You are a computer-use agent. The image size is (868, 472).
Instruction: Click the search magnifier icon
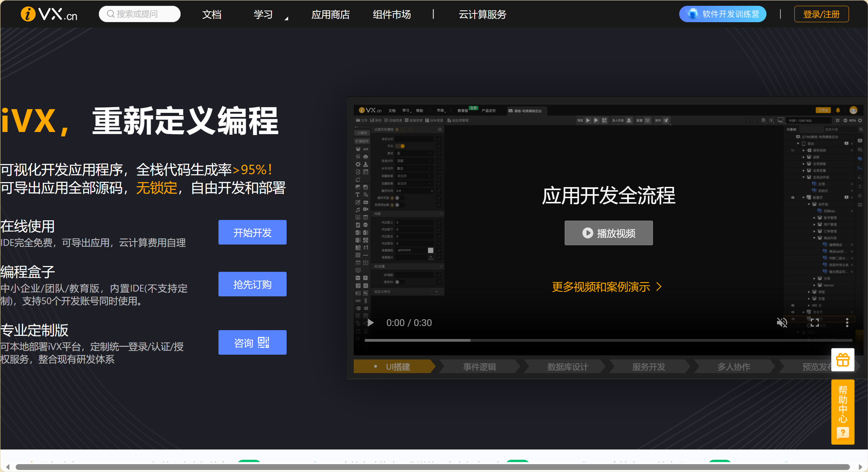pyautogui.click(x=110, y=14)
